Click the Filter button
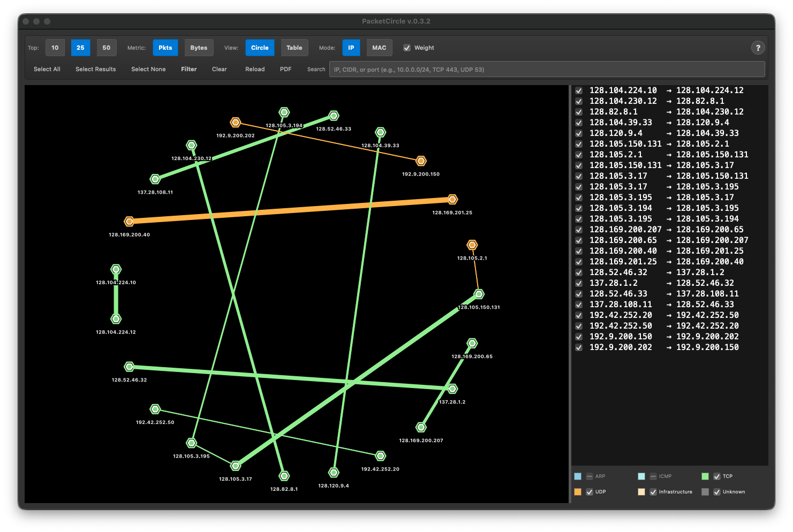 point(189,69)
